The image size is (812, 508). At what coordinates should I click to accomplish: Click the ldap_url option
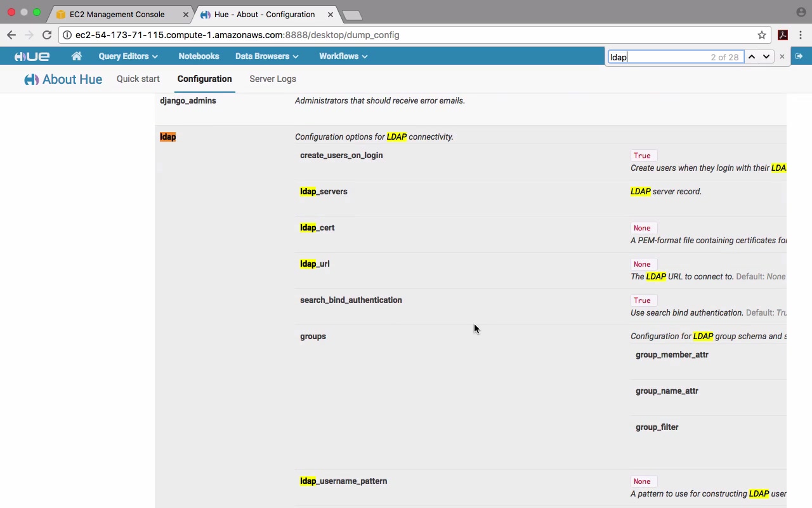(315, 264)
